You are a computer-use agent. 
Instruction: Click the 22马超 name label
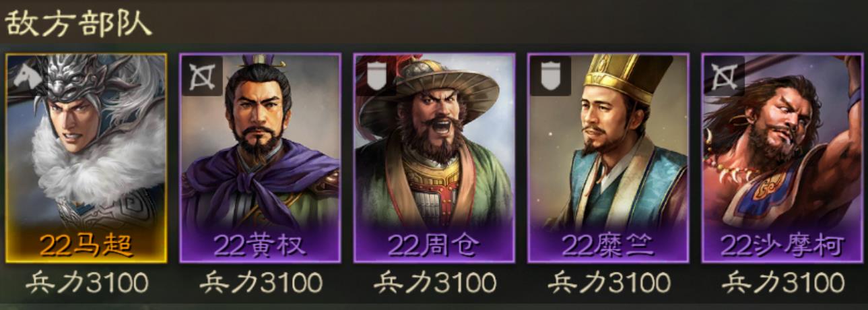click(x=86, y=246)
